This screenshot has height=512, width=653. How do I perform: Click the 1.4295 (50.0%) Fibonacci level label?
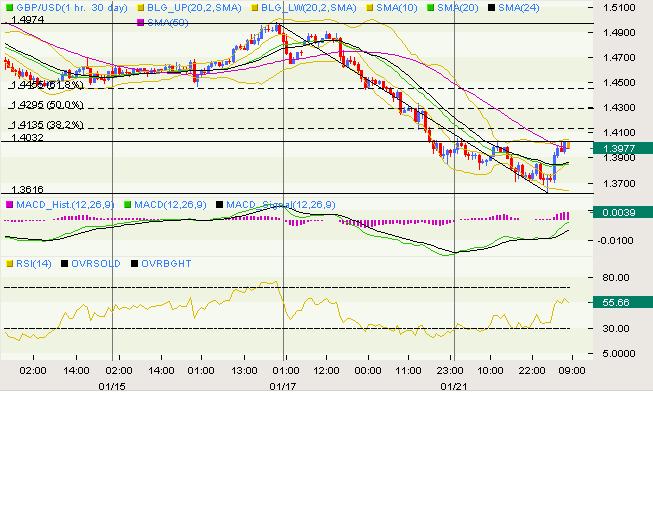coord(44,104)
